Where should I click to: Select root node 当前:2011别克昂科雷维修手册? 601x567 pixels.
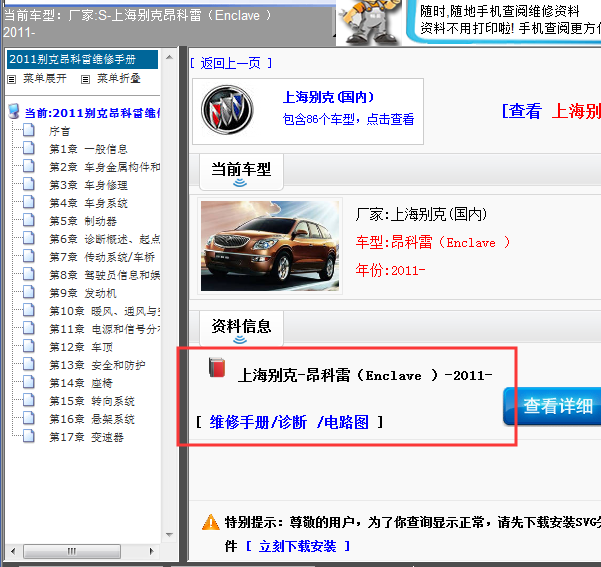(92, 113)
